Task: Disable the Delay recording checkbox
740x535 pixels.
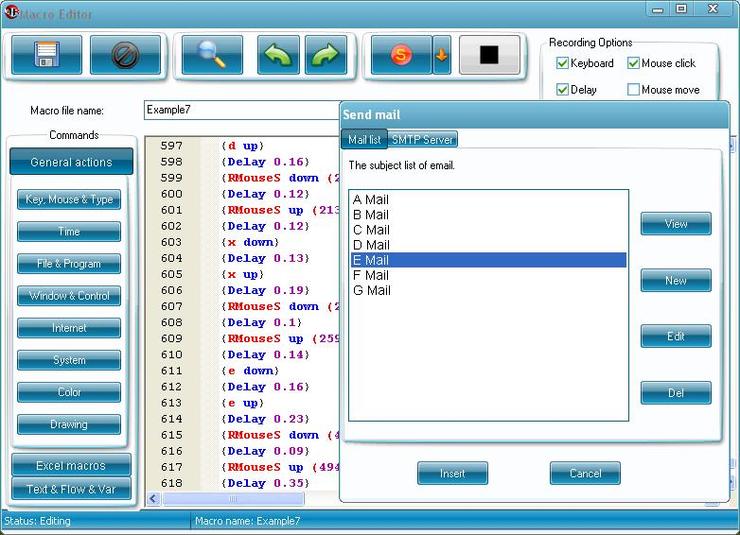Action: click(x=563, y=90)
